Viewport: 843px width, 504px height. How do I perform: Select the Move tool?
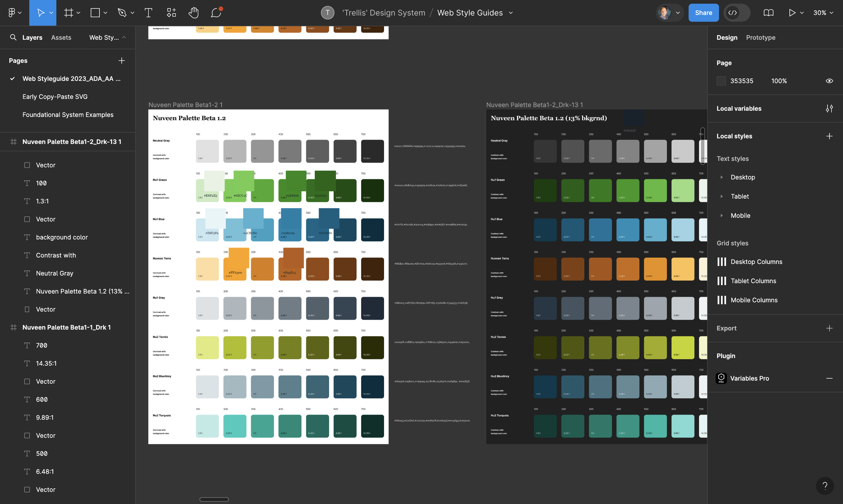(x=40, y=13)
